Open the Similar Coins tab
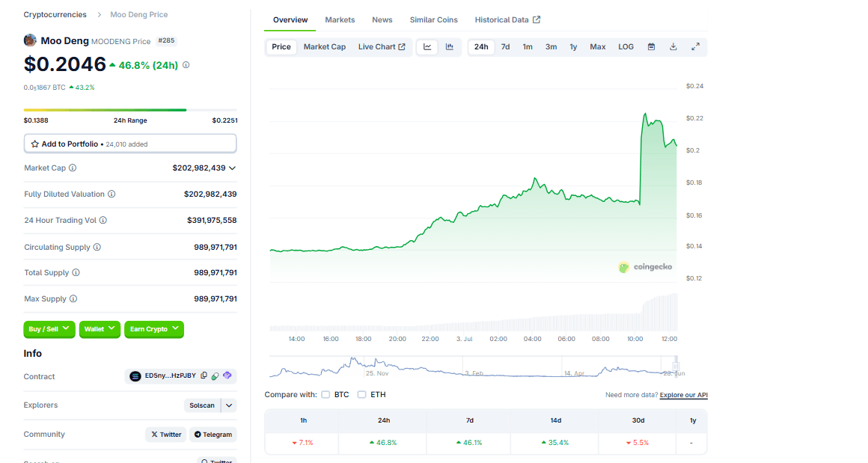The width and height of the screenshot is (868, 463). click(433, 19)
